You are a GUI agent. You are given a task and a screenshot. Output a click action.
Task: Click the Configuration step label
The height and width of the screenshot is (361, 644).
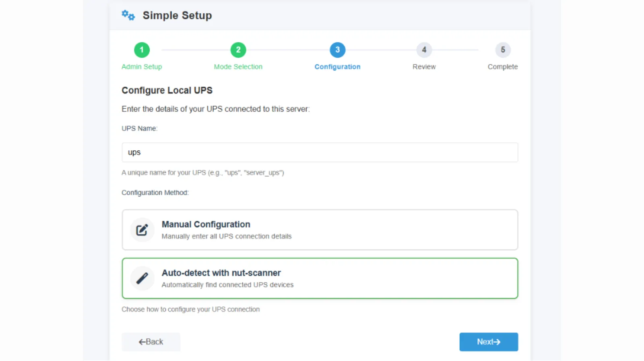point(337,67)
